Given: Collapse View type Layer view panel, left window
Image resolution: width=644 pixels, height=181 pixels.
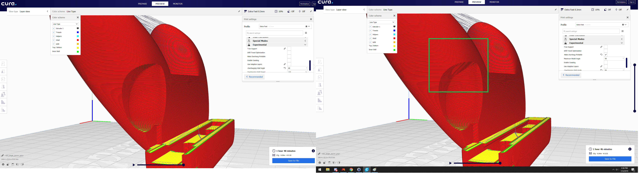Looking at the screenshot, I should coord(48,11).
